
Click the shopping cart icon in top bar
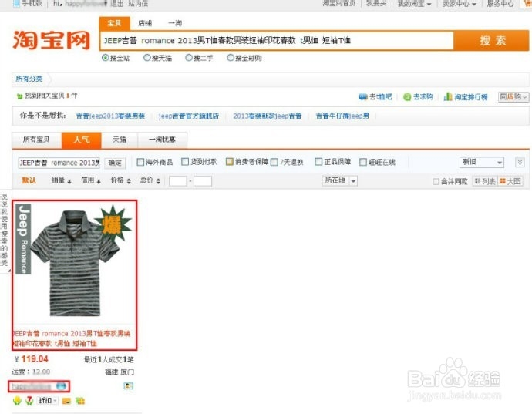pos(527,3)
